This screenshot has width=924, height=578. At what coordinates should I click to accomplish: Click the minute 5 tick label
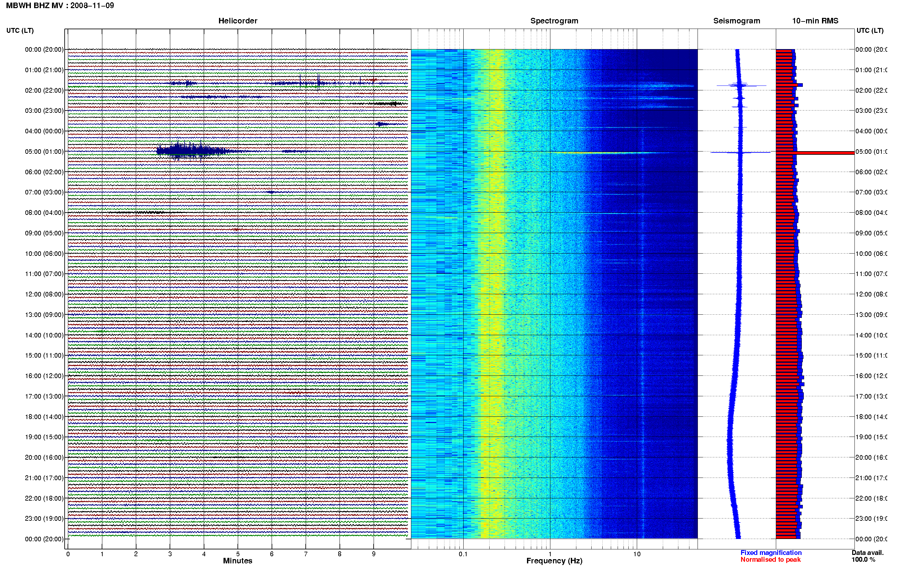click(238, 554)
